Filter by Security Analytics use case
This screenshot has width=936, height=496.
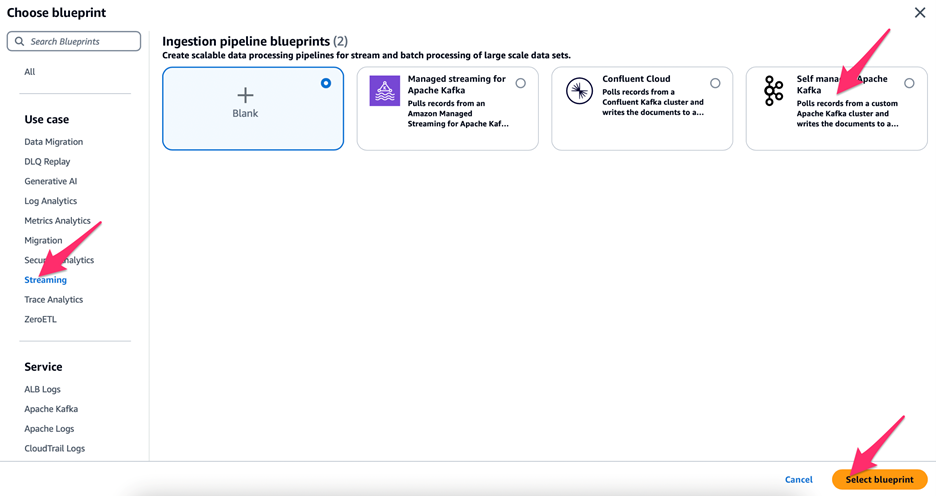[59, 260]
